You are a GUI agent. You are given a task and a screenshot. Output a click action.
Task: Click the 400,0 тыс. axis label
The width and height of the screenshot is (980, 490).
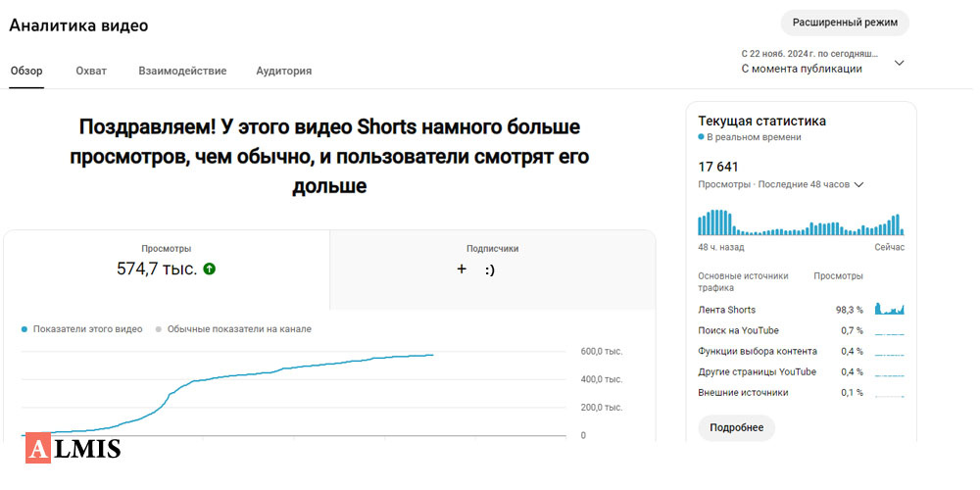tap(602, 379)
